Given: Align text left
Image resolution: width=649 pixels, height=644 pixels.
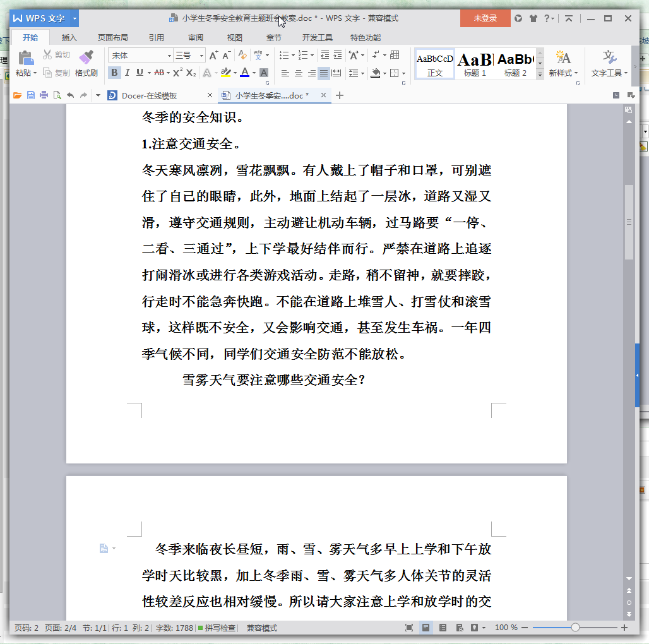Looking at the screenshot, I should pyautogui.click(x=285, y=73).
